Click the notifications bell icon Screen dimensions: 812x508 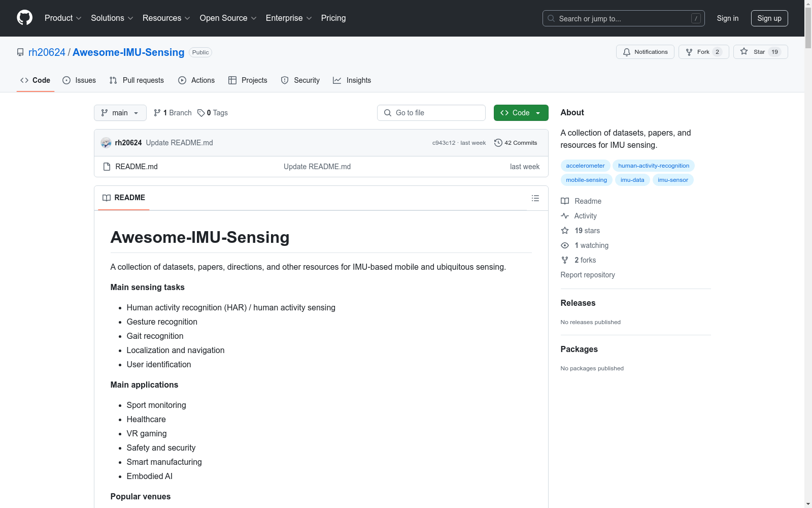click(x=627, y=52)
